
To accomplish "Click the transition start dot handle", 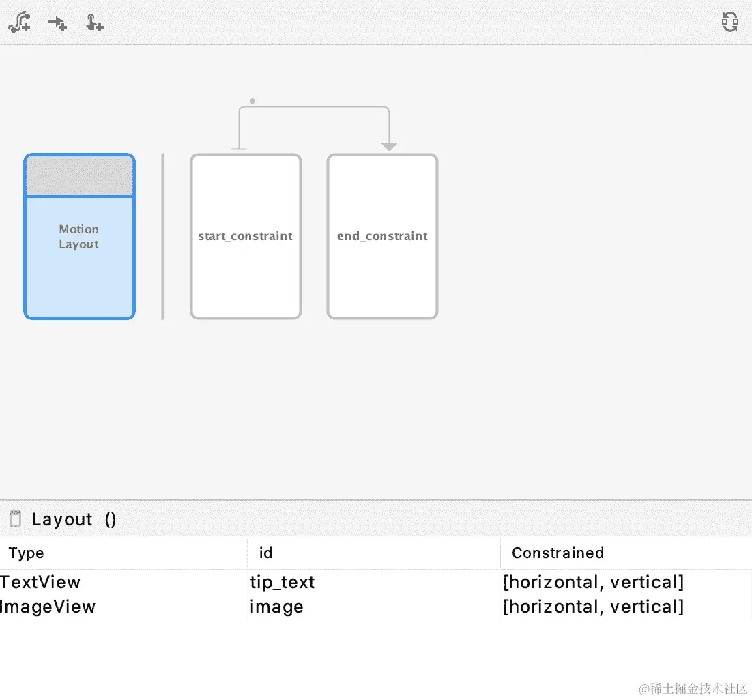I will click(x=252, y=100).
